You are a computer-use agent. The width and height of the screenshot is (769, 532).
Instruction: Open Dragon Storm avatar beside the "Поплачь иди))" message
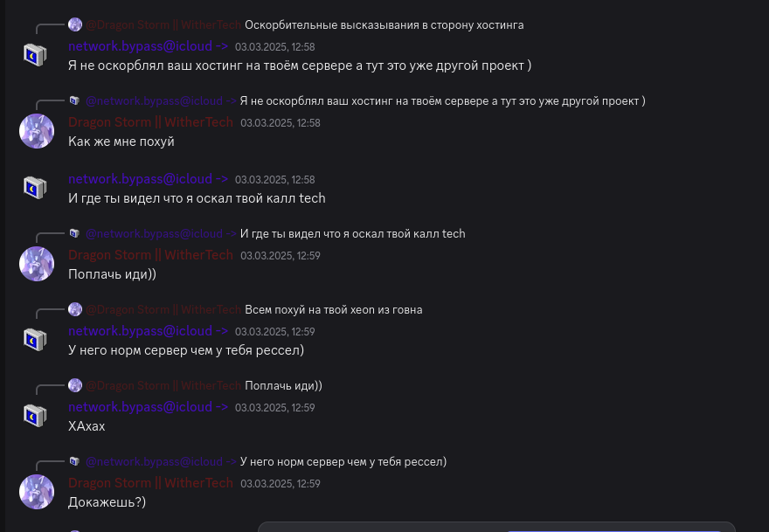(37, 264)
